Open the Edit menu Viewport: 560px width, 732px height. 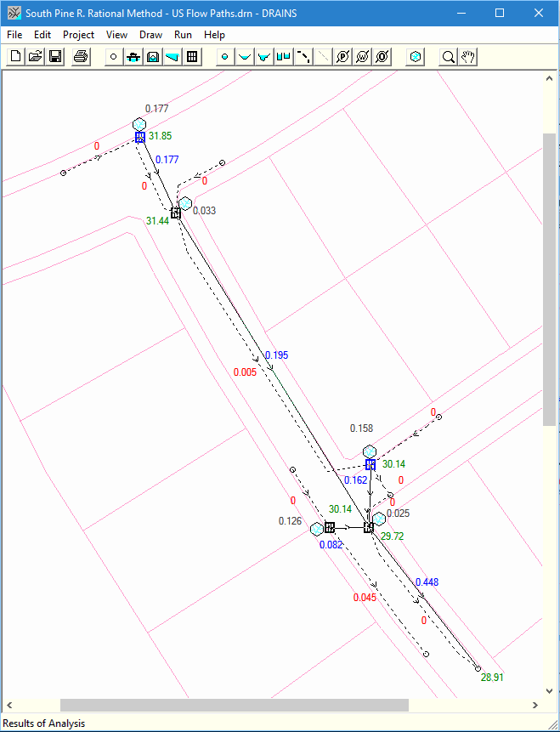pos(42,35)
